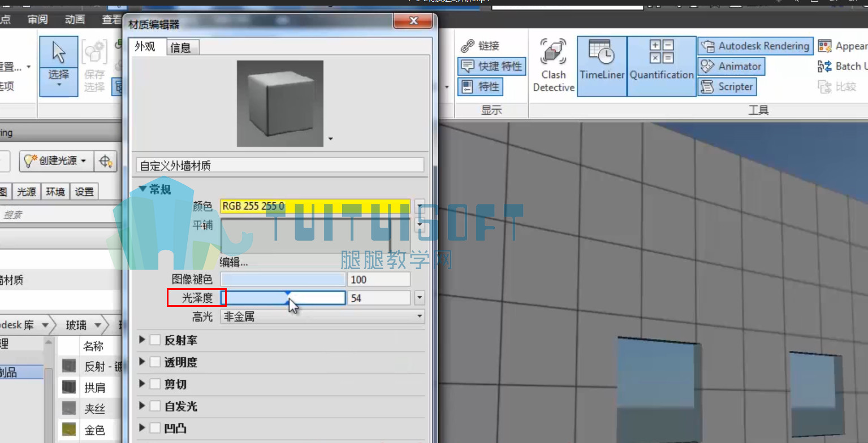This screenshot has height=443, width=868.
Task: Click the 光泽度 value field showing 54
Action: pyautogui.click(x=379, y=297)
